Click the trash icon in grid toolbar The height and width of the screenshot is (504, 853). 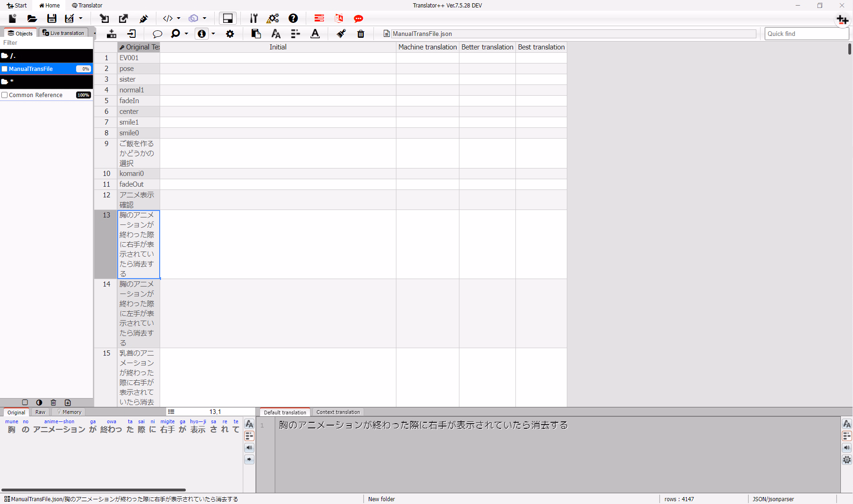point(361,34)
